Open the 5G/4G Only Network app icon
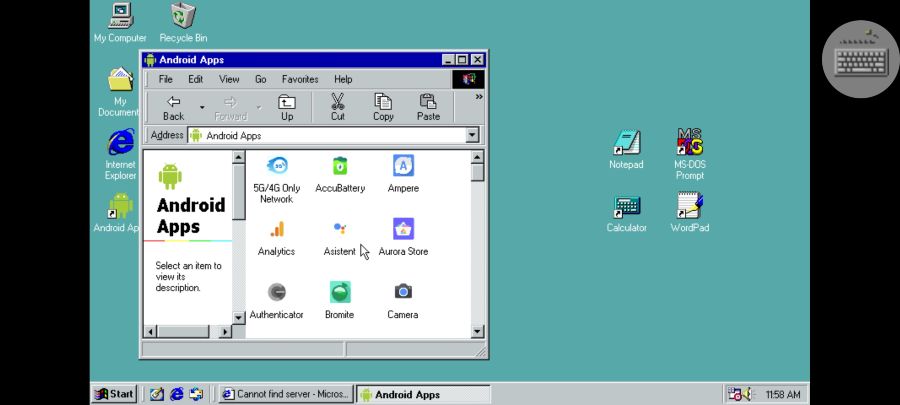 click(x=277, y=166)
